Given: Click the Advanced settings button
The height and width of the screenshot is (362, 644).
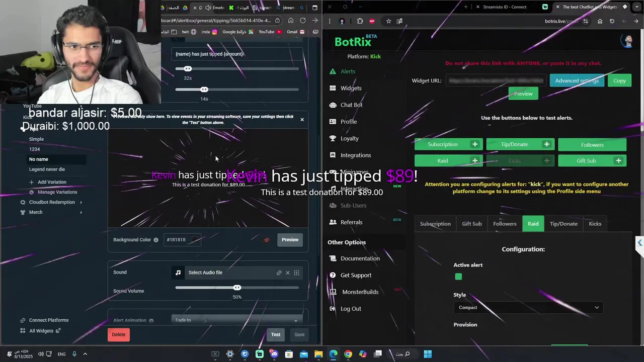Looking at the screenshot, I should click(577, 80).
